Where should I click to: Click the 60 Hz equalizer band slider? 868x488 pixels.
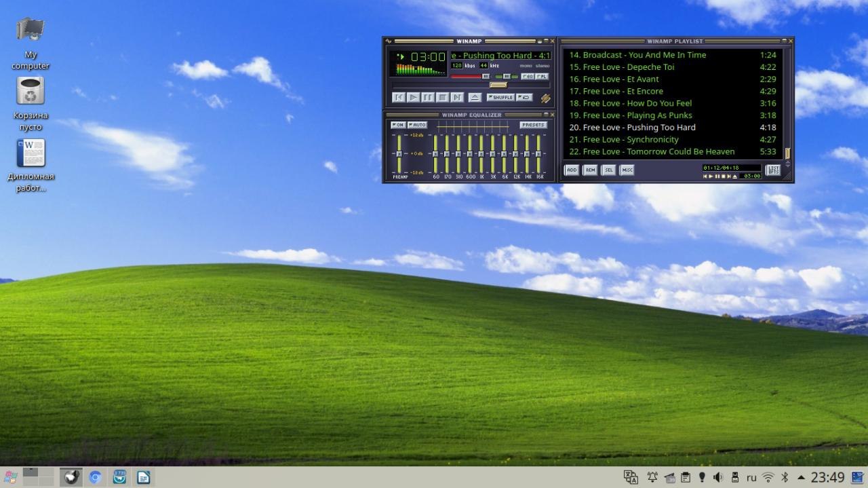point(435,153)
